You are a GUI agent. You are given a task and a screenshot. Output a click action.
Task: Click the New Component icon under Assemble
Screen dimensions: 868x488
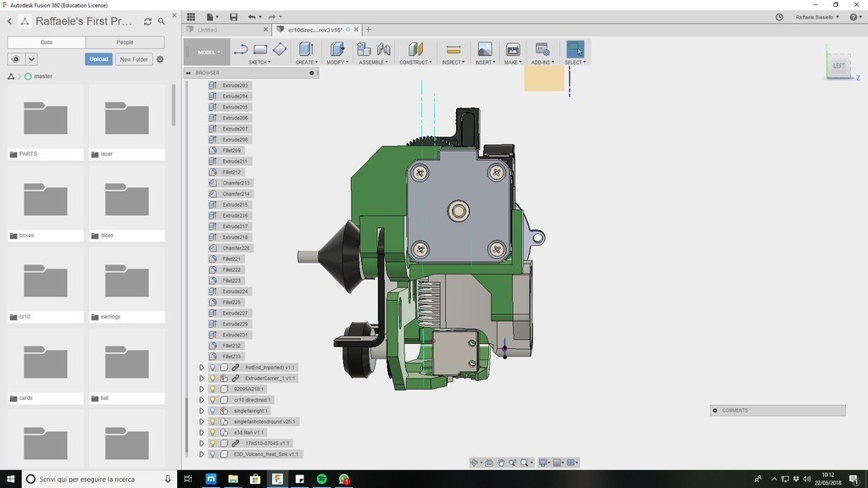[364, 49]
